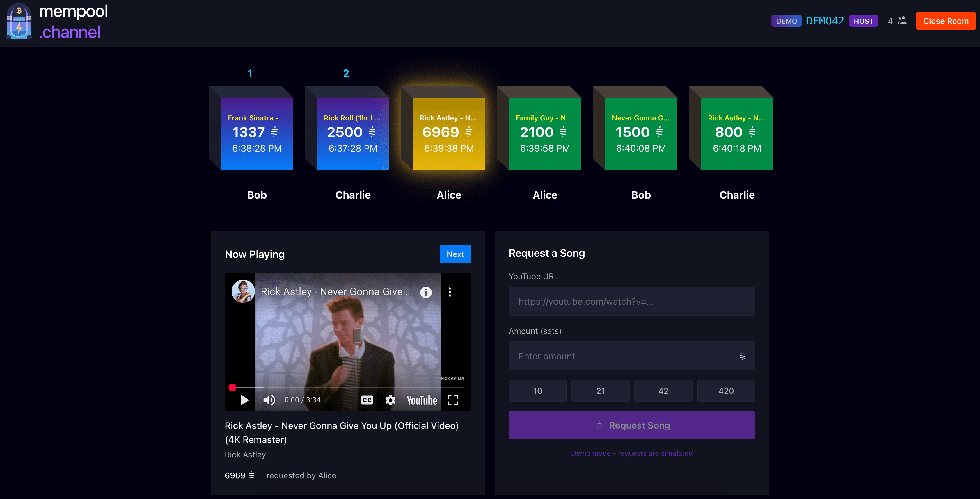Open the video's three-dot more menu
The width and height of the screenshot is (980, 499).
(x=450, y=292)
